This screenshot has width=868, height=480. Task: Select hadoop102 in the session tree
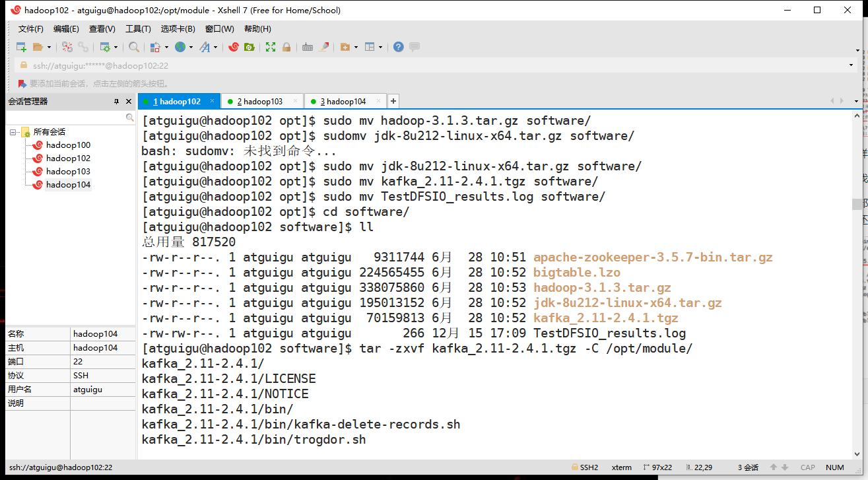click(68, 158)
